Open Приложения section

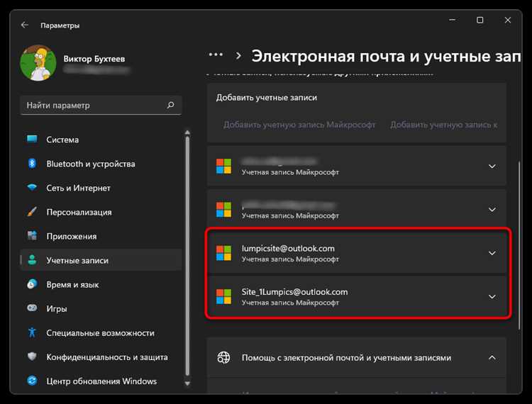101,236
